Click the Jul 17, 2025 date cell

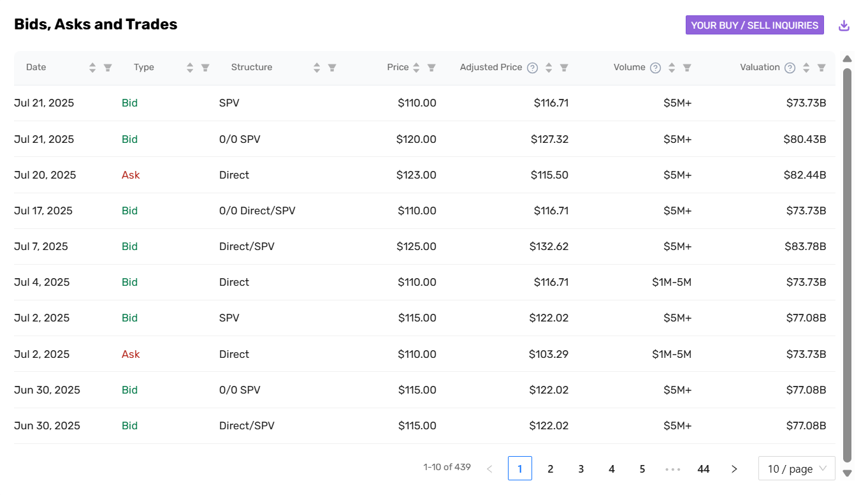43,211
